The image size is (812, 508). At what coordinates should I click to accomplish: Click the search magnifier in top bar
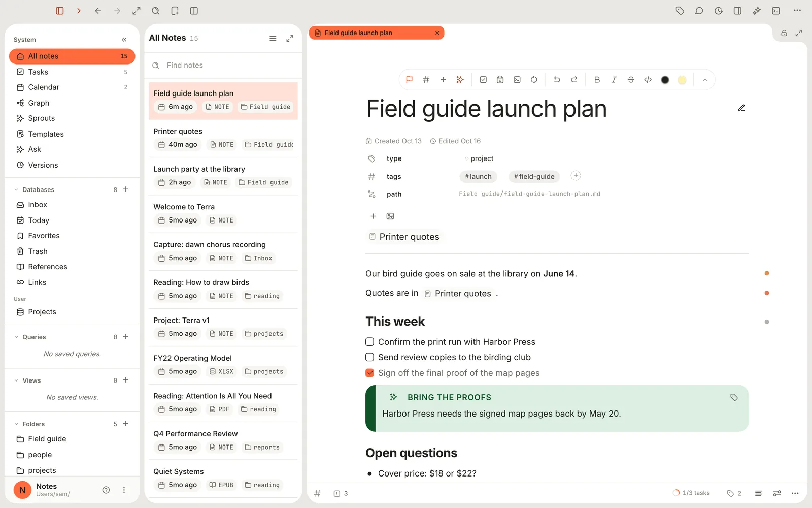tap(156, 11)
